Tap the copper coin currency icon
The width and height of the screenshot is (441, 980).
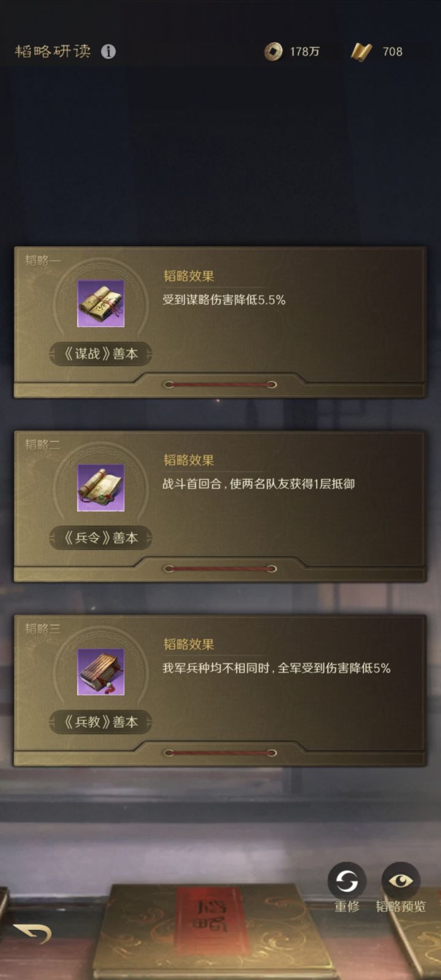pos(273,51)
